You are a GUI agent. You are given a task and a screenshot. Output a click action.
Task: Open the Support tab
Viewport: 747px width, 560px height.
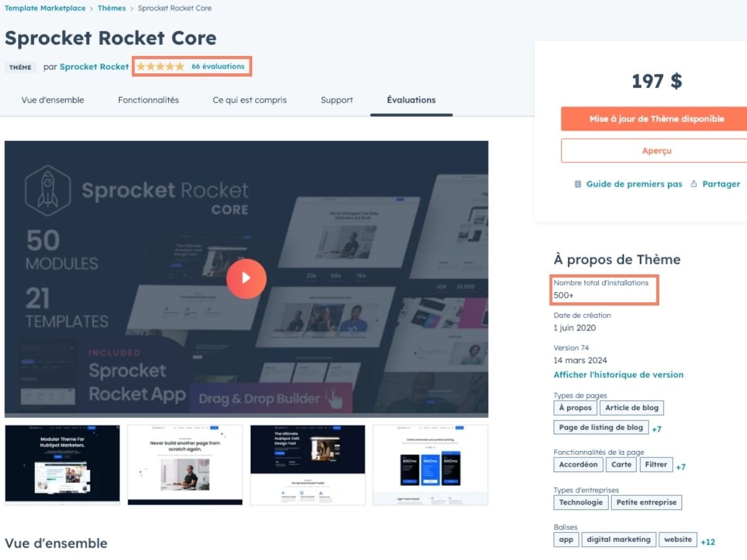337,100
